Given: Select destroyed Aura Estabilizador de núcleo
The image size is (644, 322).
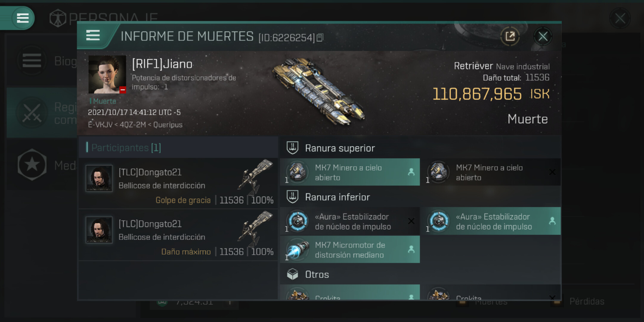Looking at the screenshot, I should click(350, 221).
